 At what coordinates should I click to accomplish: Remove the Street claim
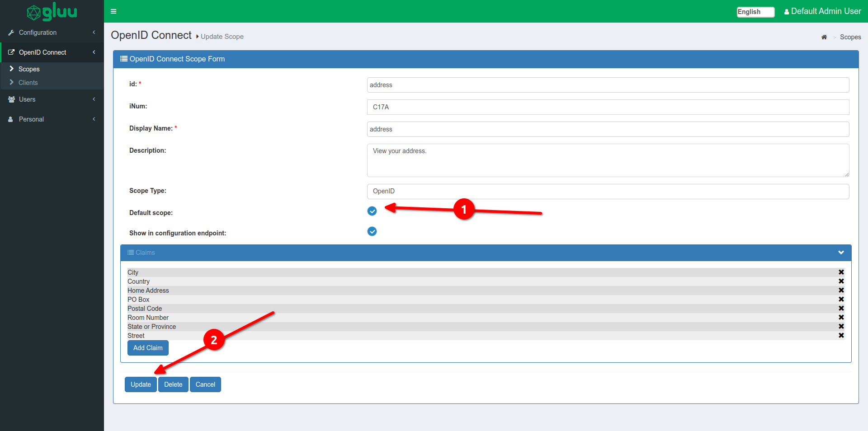pos(841,335)
